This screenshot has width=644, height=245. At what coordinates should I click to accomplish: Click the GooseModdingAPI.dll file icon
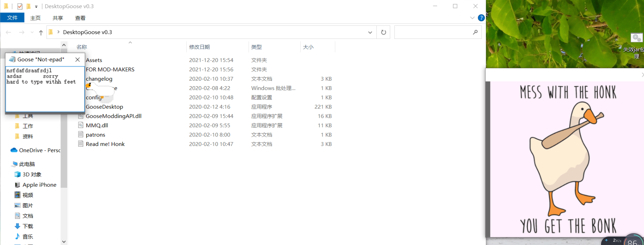tap(81, 116)
